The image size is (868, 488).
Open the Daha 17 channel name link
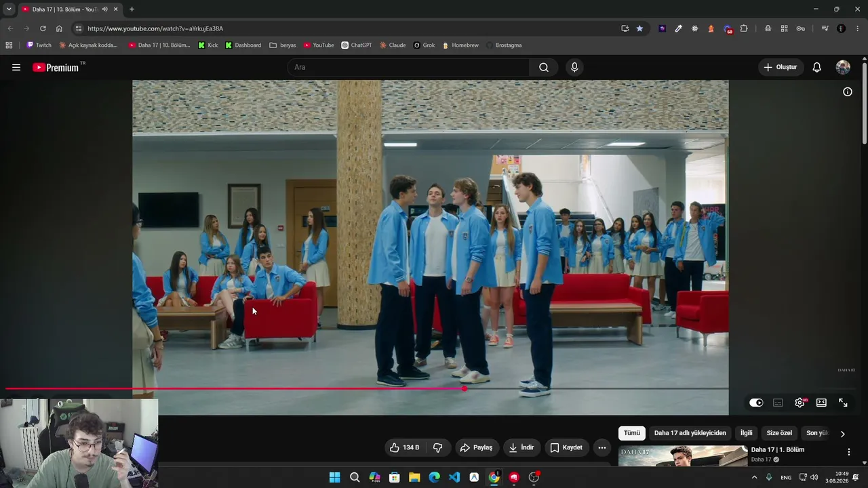pos(762,460)
